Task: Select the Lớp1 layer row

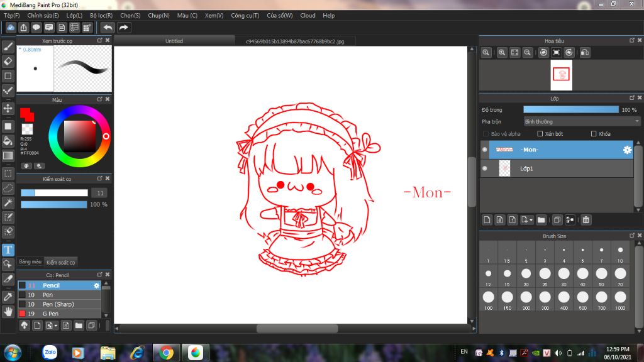Action: pyautogui.click(x=557, y=168)
